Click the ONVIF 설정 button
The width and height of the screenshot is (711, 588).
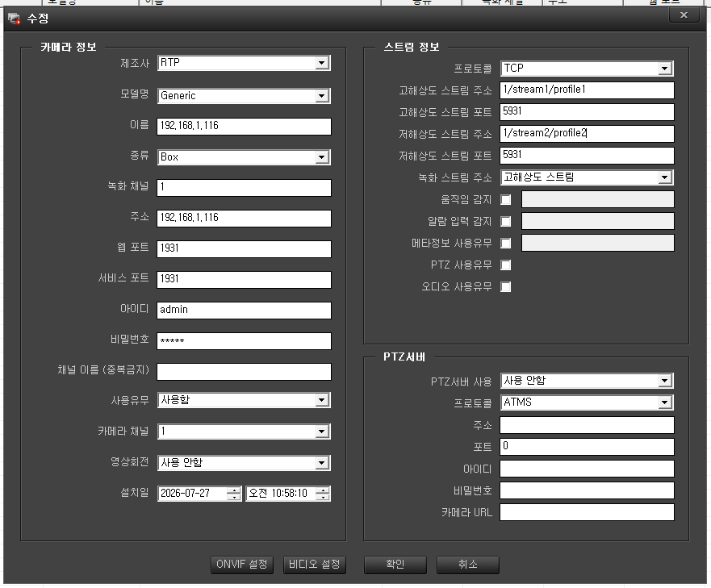(242, 565)
